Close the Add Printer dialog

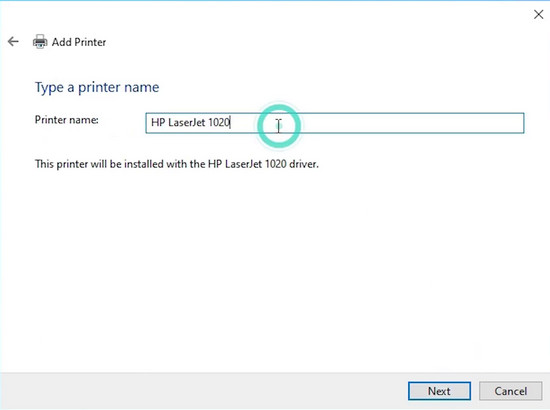(x=538, y=14)
